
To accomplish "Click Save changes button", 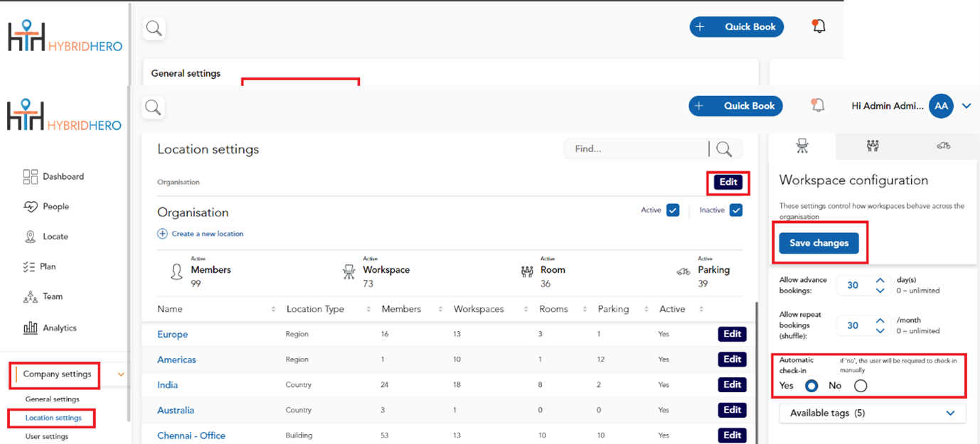I will [x=819, y=243].
